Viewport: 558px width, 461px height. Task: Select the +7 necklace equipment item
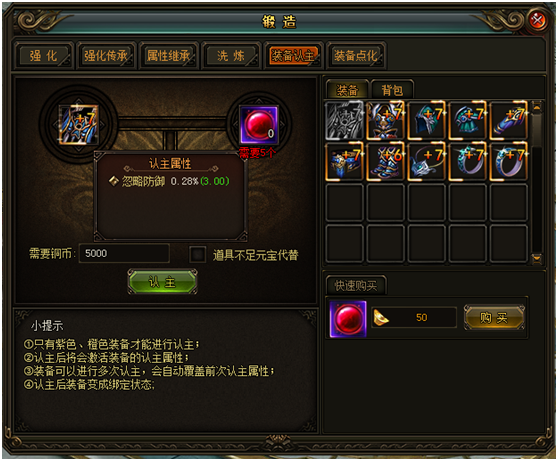coord(426,161)
